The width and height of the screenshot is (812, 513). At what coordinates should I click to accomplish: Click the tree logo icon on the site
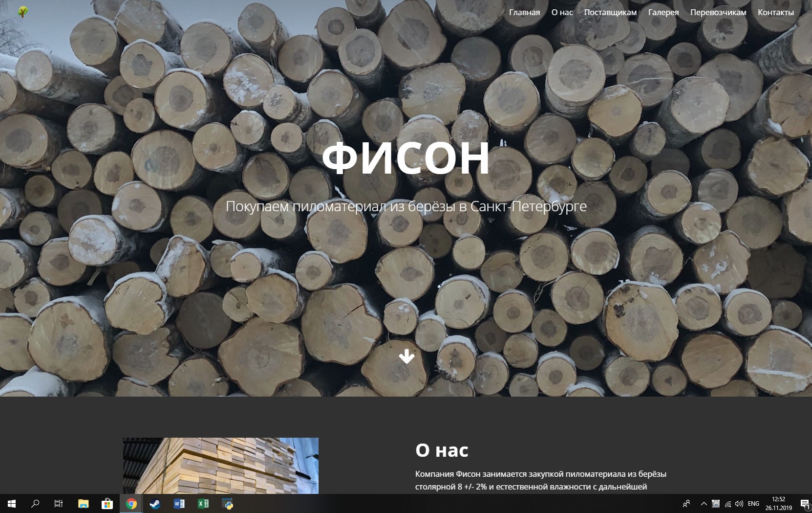pos(22,12)
